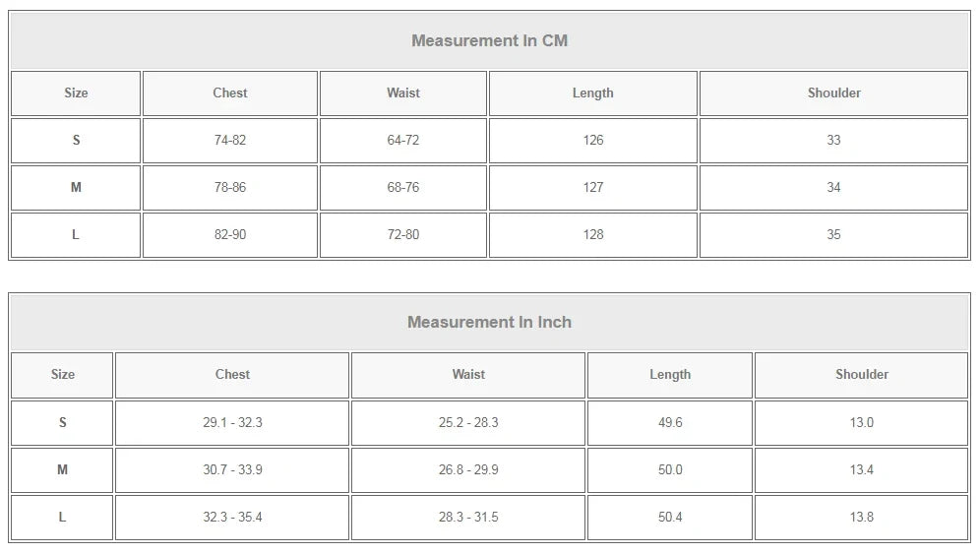The image size is (980, 554).
Task: Click the 35 shoulder cell
Action: [x=833, y=235]
